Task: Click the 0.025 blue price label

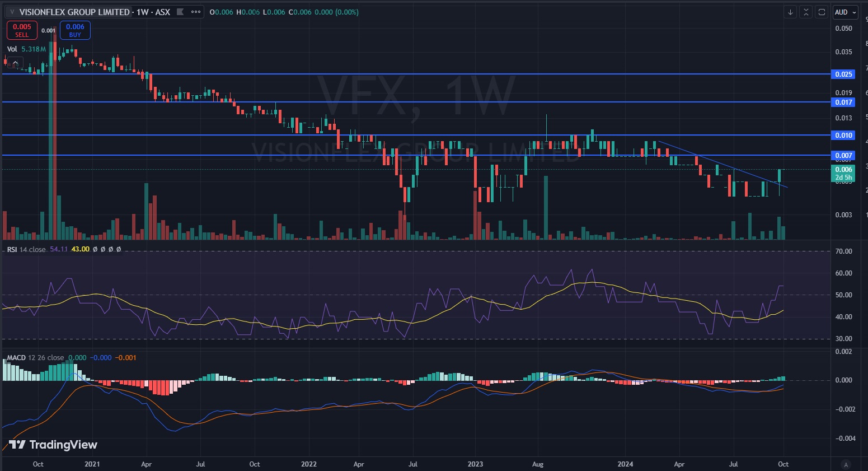Action: coord(843,74)
